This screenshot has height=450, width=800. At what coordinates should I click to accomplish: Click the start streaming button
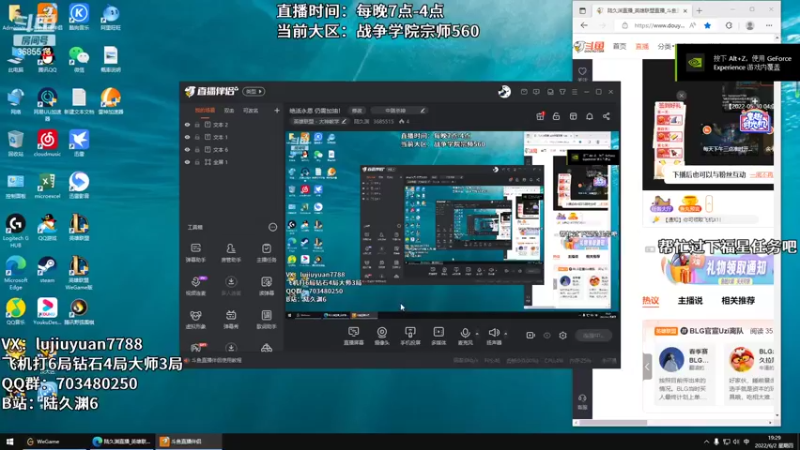click(593, 335)
